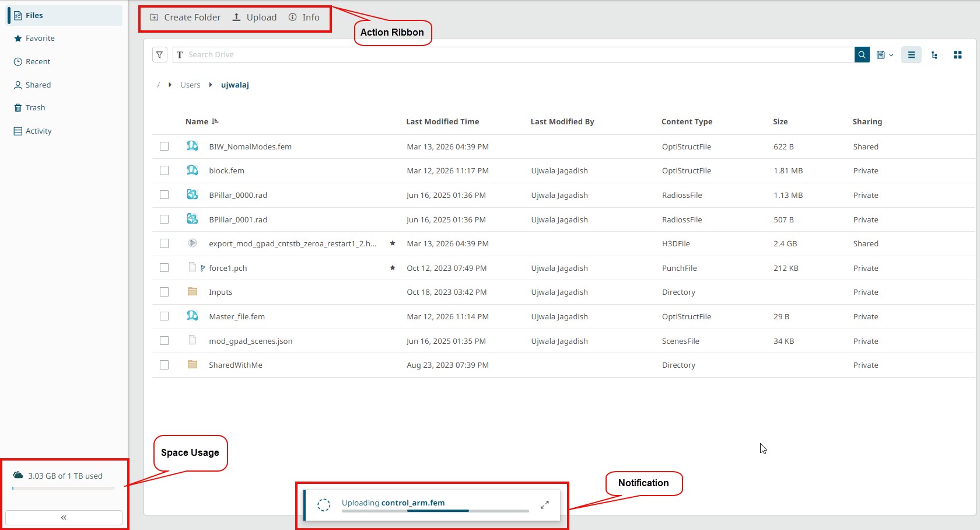Click the star on force1.pch
Screen dimensions: 980x530
point(393,268)
